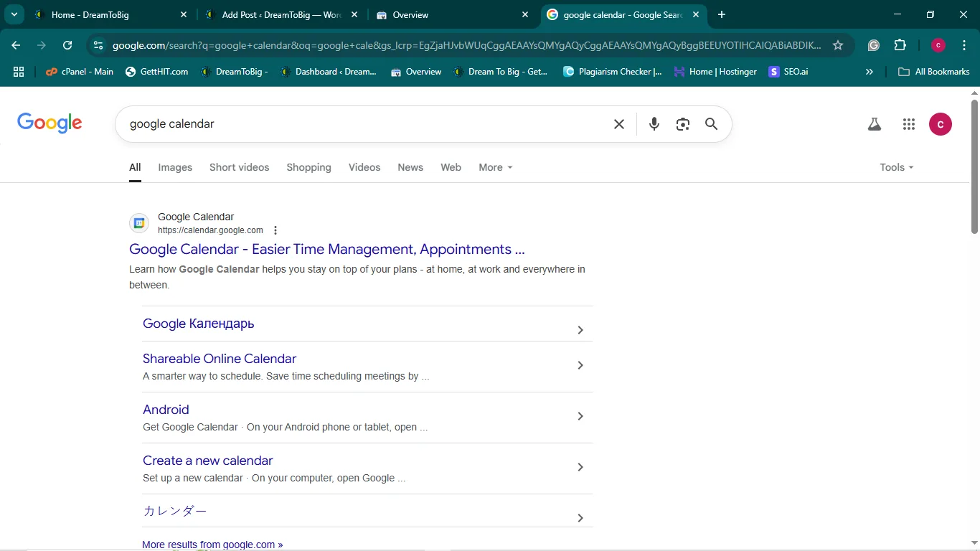Bookmark this page with the star icon
980x551 pixels.
pyautogui.click(x=838, y=45)
